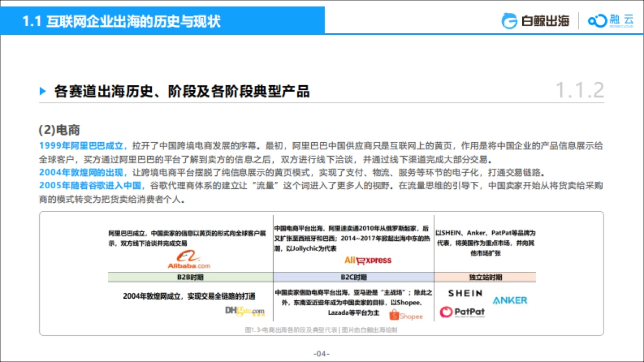Open the 独立站时期 period header
Viewport: 644px width, 362px height.
[485, 278]
